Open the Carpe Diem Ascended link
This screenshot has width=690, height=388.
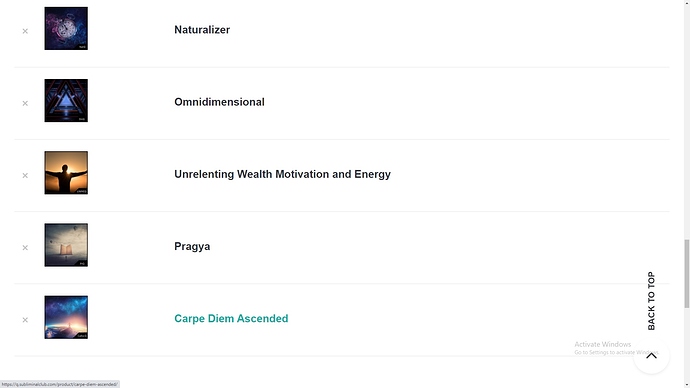click(x=231, y=318)
